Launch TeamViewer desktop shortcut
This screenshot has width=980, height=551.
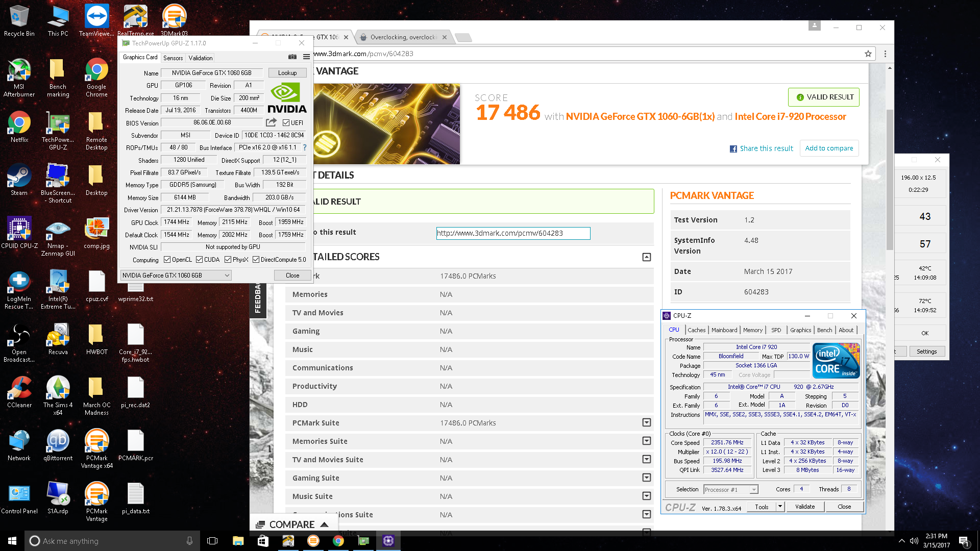pyautogui.click(x=96, y=20)
